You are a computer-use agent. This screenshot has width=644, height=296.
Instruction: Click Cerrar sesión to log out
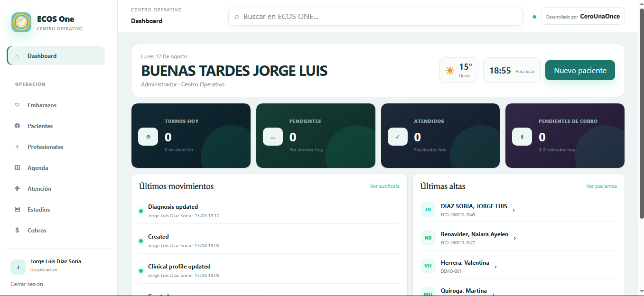click(x=27, y=284)
